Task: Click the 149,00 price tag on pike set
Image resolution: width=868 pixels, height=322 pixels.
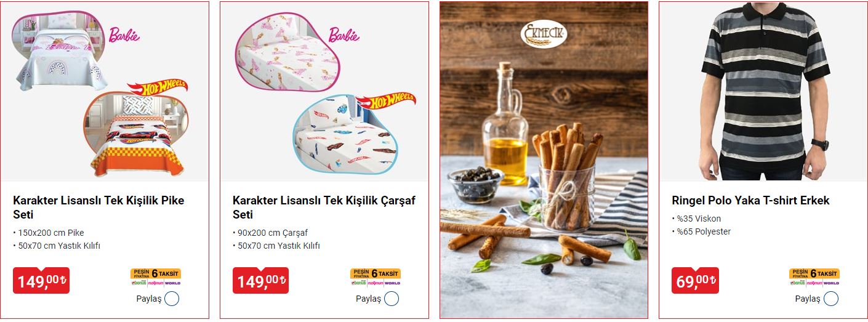Action: click(41, 281)
